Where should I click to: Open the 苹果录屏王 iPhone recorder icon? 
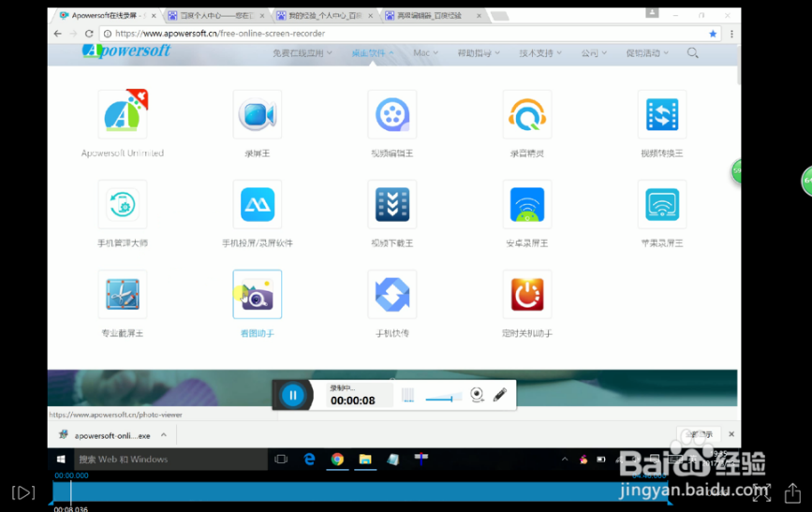click(662, 204)
